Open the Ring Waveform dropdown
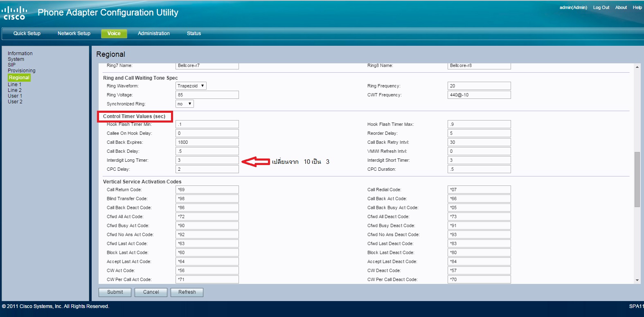This screenshot has height=317, width=644. (x=191, y=86)
